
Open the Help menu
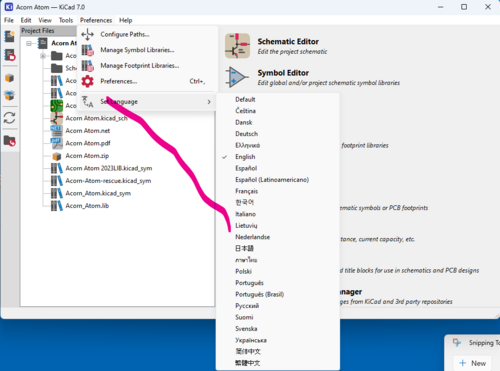click(x=126, y=20)
